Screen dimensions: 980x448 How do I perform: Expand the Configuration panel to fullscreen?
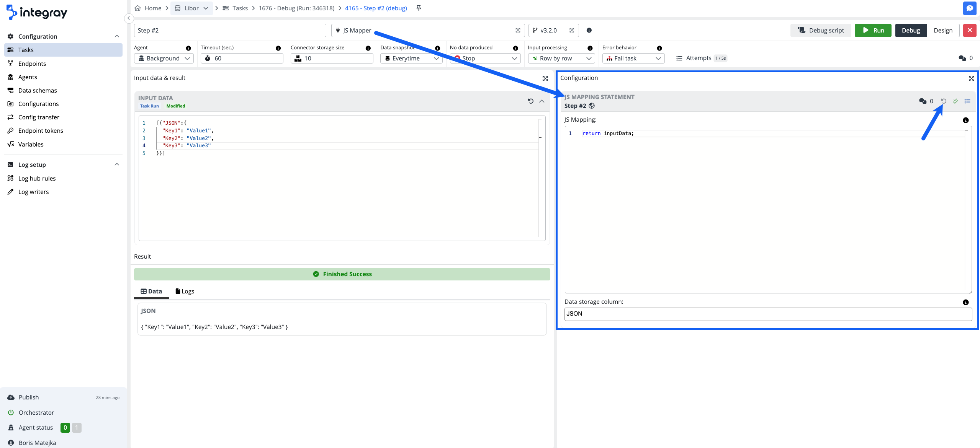click(x=971, y=78)
